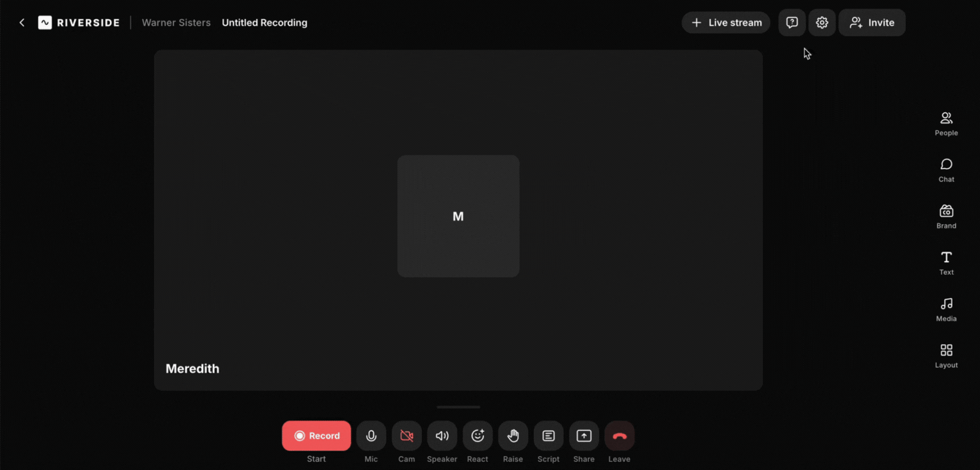The height and width of the screenshot is (470, 980).
Task: Toggle the speaker output
Action: (442, 436)
